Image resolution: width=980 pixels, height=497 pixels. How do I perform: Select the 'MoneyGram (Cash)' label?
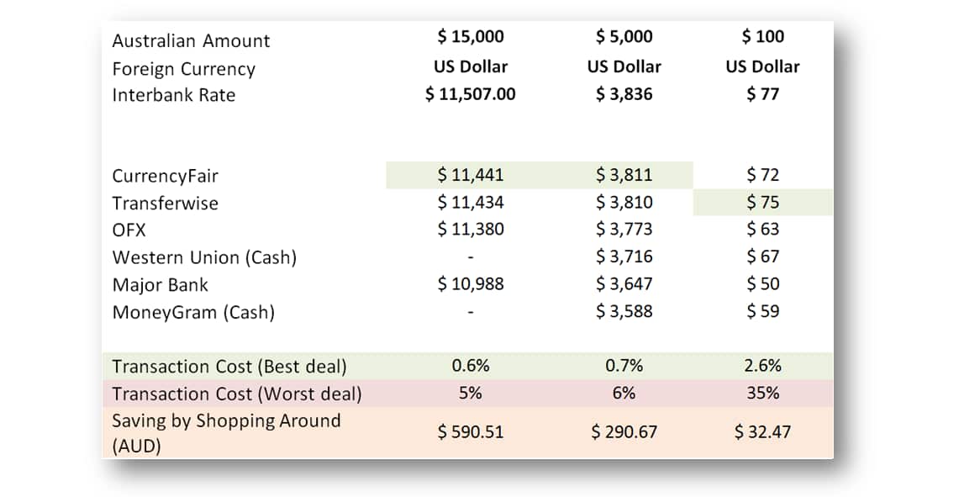(x=193, y=313)
